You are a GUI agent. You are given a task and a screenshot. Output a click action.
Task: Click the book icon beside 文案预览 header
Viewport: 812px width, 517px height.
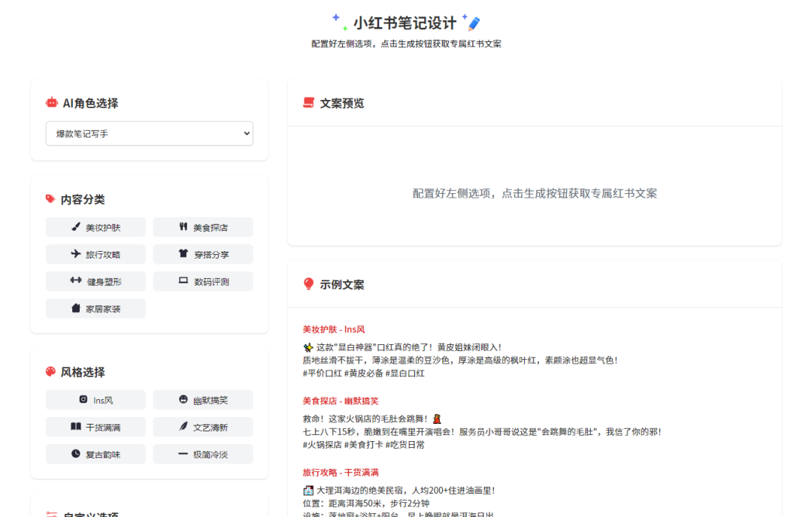tap(308, 103)
